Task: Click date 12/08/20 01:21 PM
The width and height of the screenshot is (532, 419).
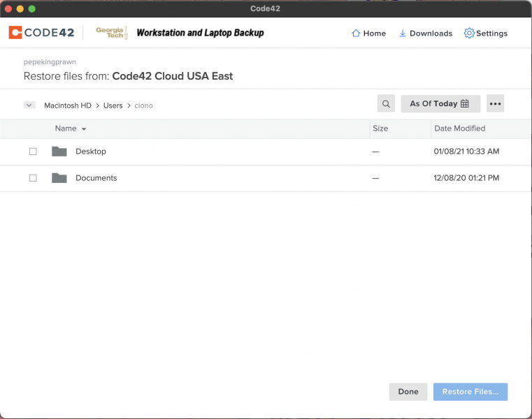Action: (466, 178)
